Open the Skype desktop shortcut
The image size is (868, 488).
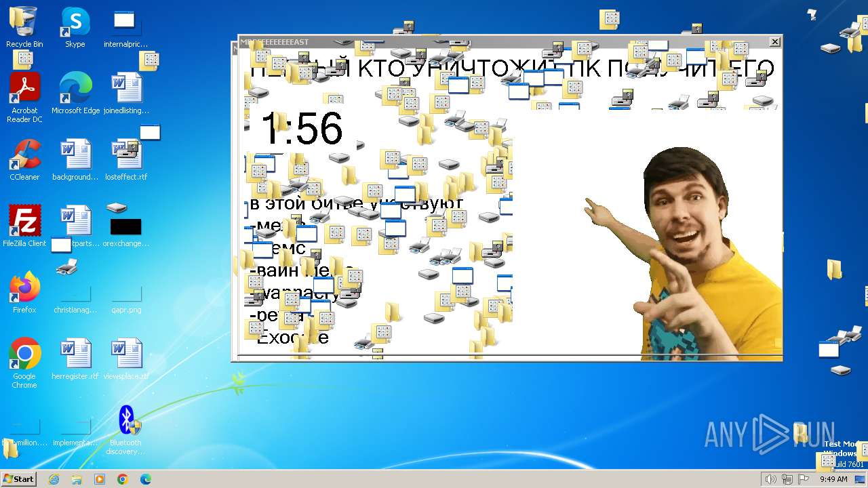(75, 27)
